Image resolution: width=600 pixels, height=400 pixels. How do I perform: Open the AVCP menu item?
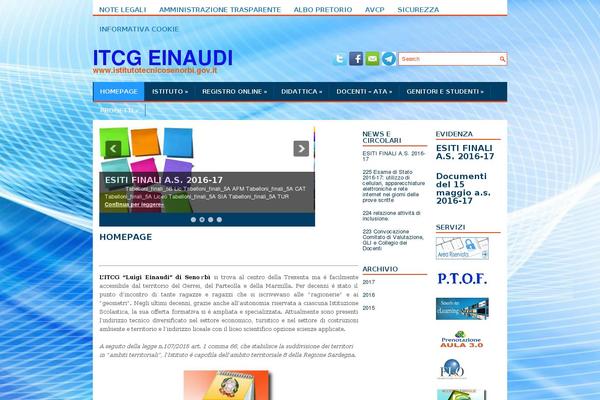(375, 10)
